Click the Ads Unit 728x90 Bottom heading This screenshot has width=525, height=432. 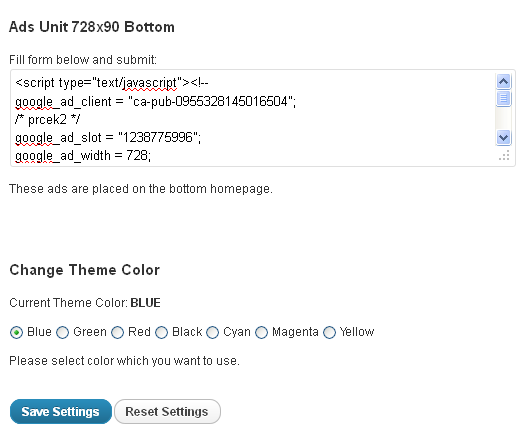[92, 27]
